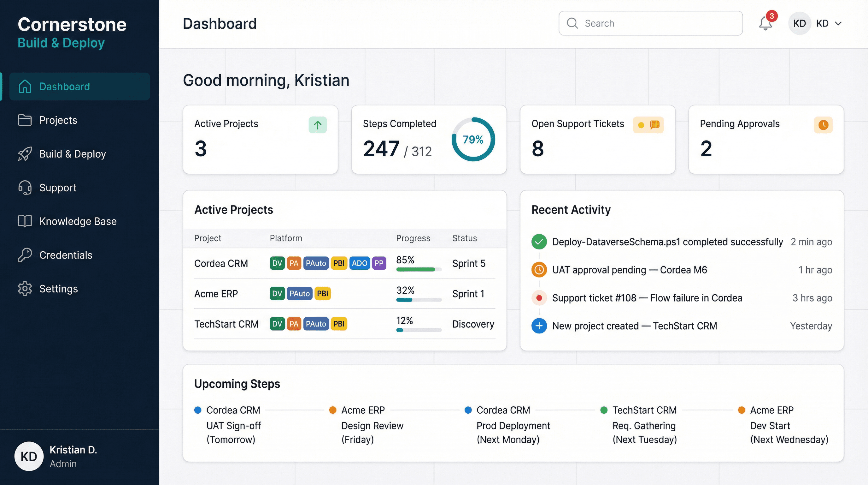The width and height of the screenshot is (868, 485).
Task: Click the clock icon on Pending Approvals card
Action: click(x=823, y=125)
